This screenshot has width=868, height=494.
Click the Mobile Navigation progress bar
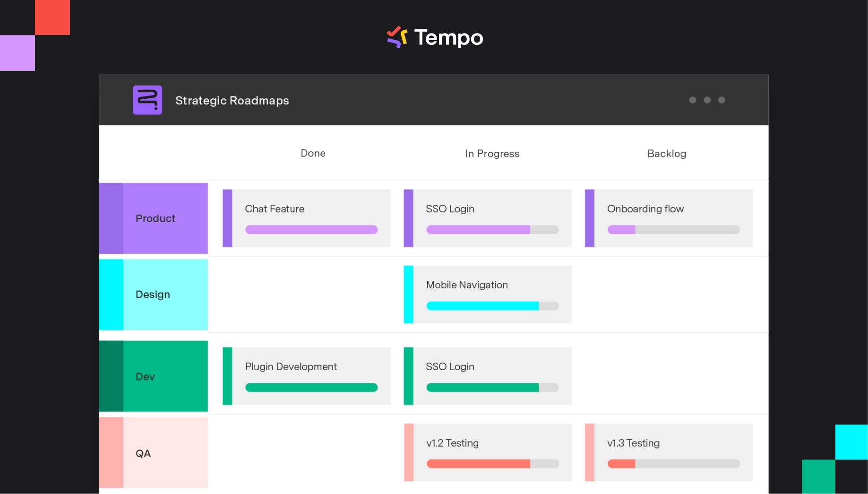tap(492, 306)
